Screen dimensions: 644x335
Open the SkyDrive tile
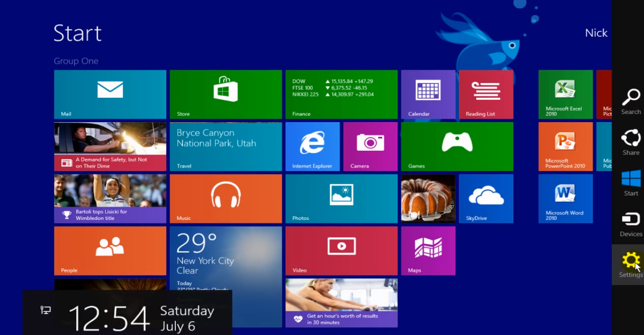[486, 198]
